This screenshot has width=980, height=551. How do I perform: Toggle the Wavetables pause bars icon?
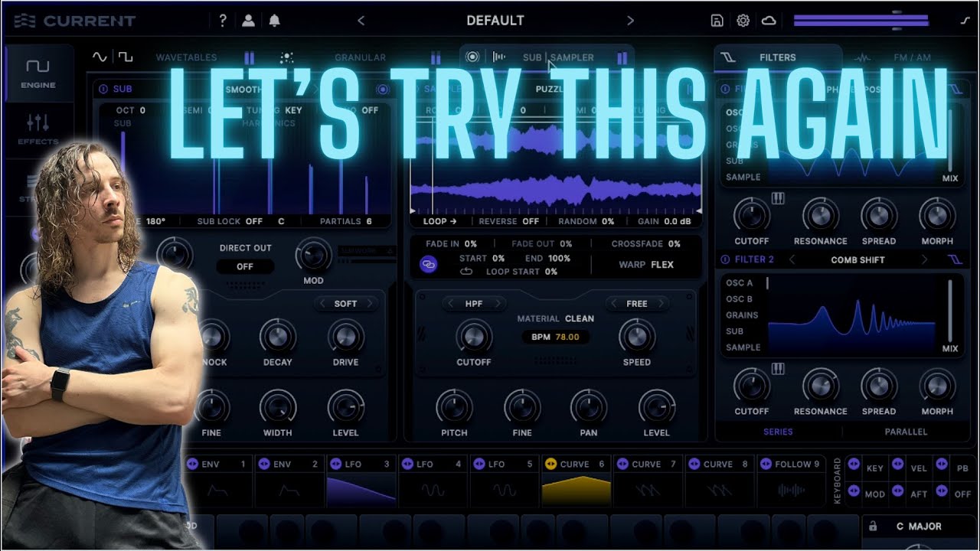[x=249, y=57]
